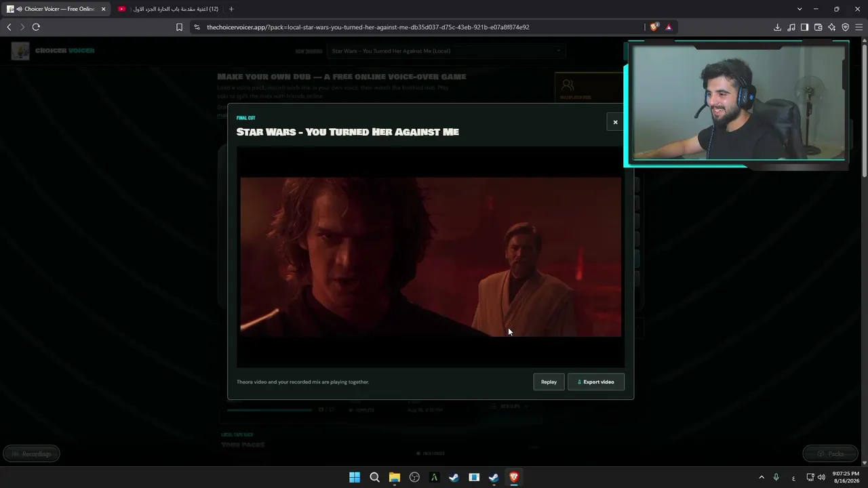
Task: Open Windows taskbar search
Action: point(374,477)
